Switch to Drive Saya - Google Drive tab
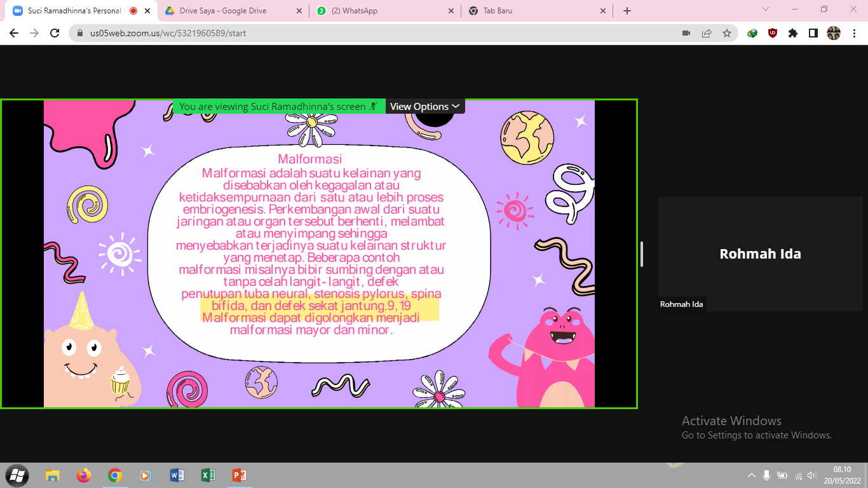The width and height of the screenshot is (868, 488). [x=233, y=11]
